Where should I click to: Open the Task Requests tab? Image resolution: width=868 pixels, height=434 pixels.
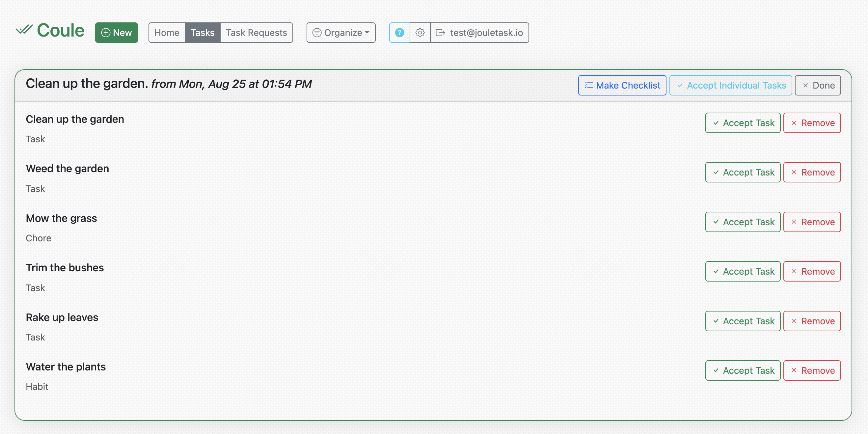click(x=256, y=33)
